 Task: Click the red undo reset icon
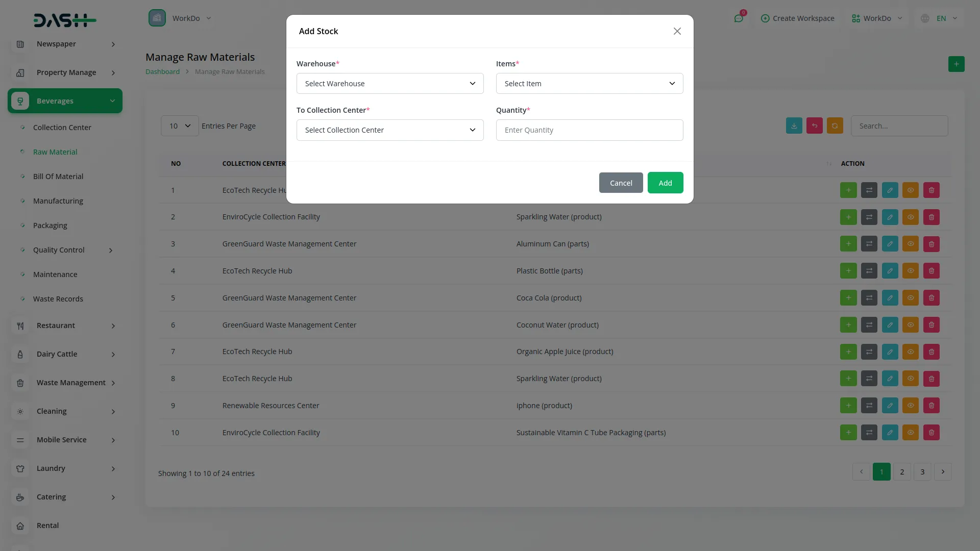(x=814, y=126)
